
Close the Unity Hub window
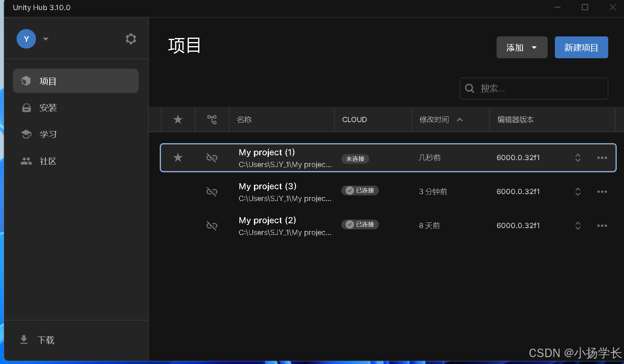click(x=613, y=7)
